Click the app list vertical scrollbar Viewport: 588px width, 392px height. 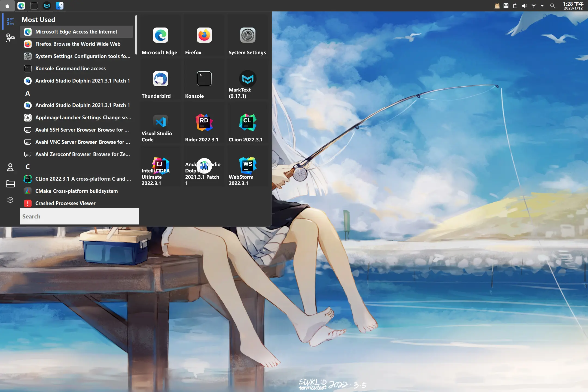coord(136,35)
